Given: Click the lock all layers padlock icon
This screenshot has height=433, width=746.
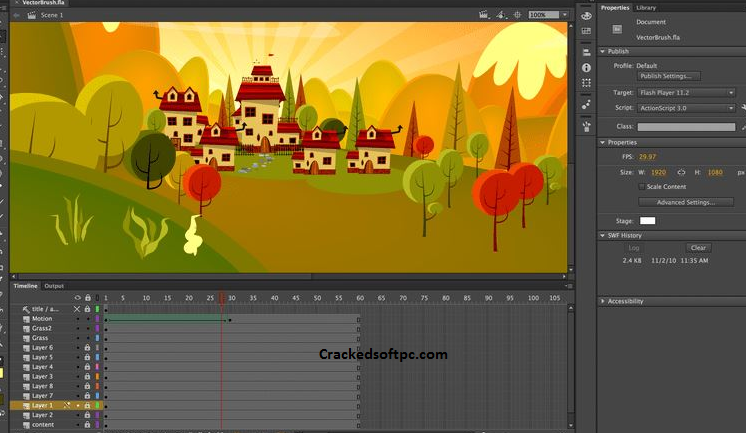Looking at the screenshot, I should [x=88, y=298].
